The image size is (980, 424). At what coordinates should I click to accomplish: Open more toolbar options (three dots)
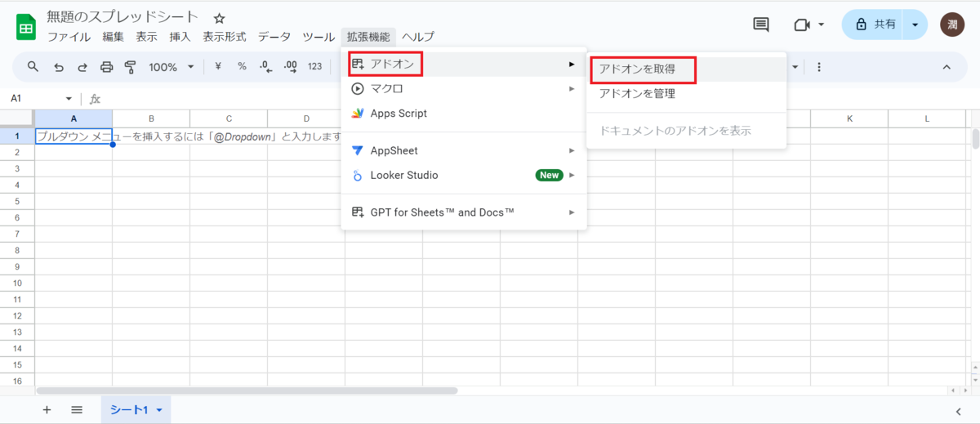819,67
